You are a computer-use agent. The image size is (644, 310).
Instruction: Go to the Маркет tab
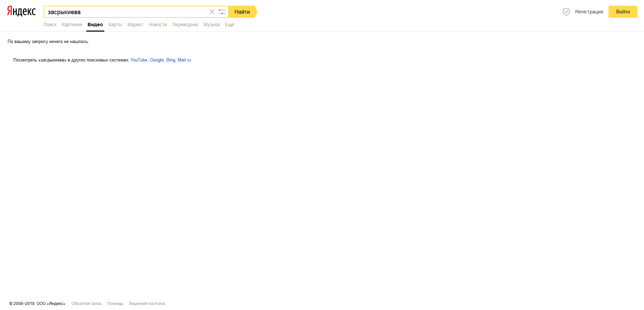point(135,25)
